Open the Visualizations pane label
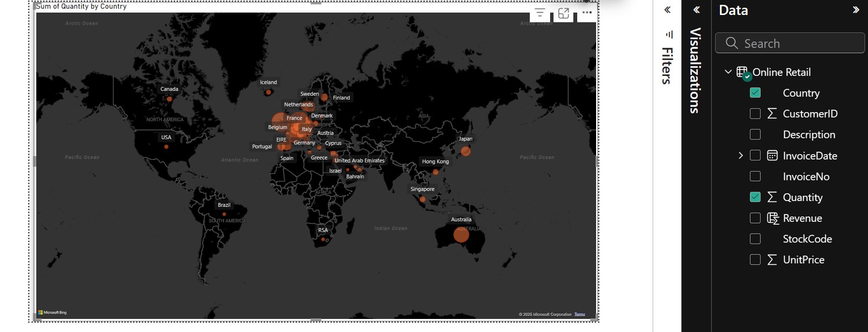868x332 pixels. 695,71
